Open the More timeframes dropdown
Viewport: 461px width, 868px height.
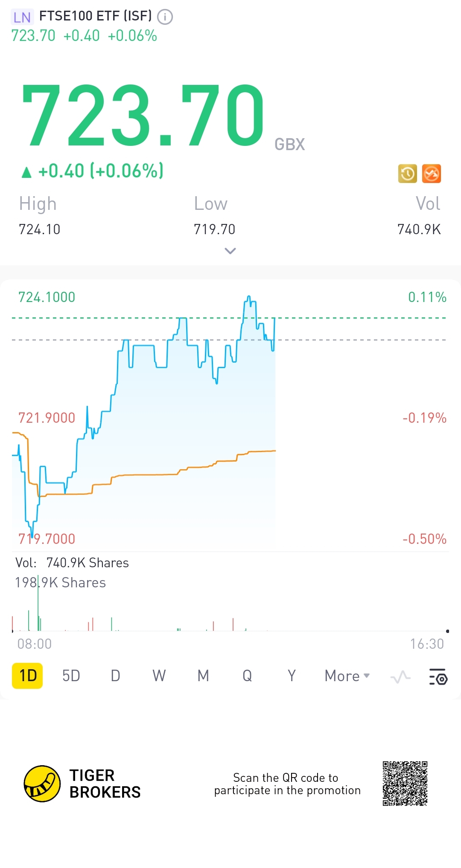(347, 676)
